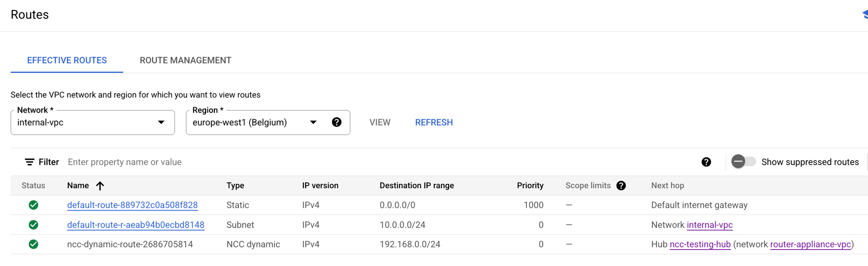Click help icon next to Region dropdown
This screenshot has width=868, height=266.
point(336,122)
